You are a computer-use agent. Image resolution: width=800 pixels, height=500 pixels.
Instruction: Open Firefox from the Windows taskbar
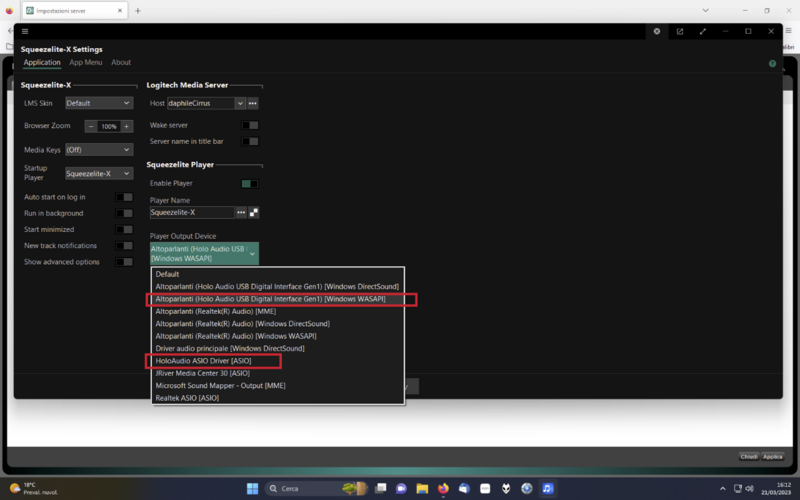coord(443,488)
